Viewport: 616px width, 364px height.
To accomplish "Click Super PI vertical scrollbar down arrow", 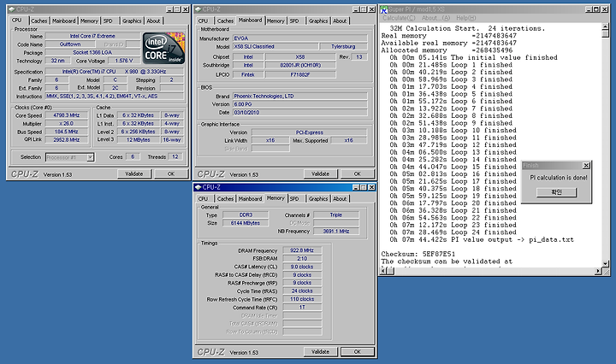I will (606, 263).
